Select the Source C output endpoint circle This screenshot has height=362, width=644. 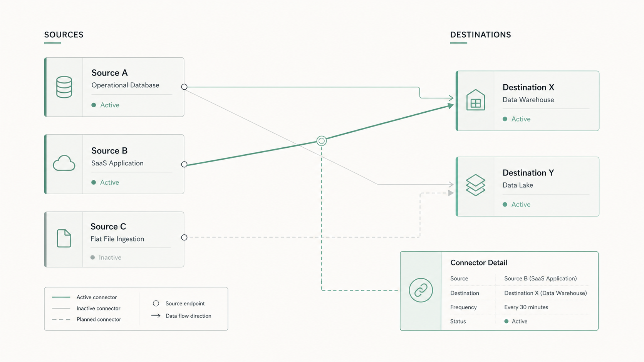pyautogui.click(x=184, y=237)
